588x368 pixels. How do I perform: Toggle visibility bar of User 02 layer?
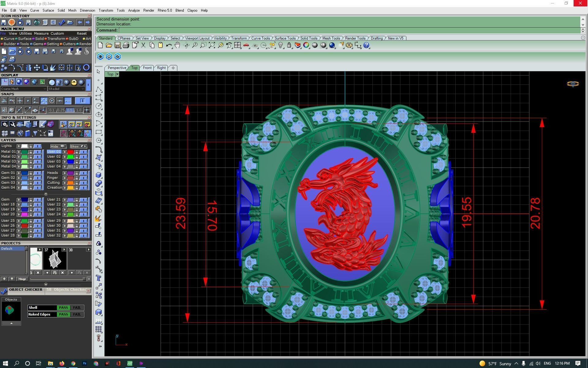83,157
